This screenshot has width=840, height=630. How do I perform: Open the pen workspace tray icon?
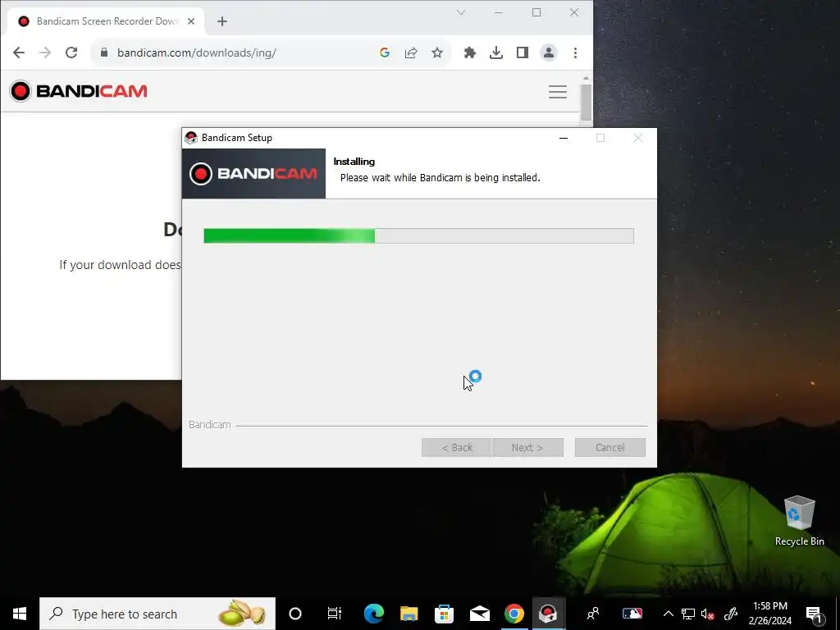point(731,614)
